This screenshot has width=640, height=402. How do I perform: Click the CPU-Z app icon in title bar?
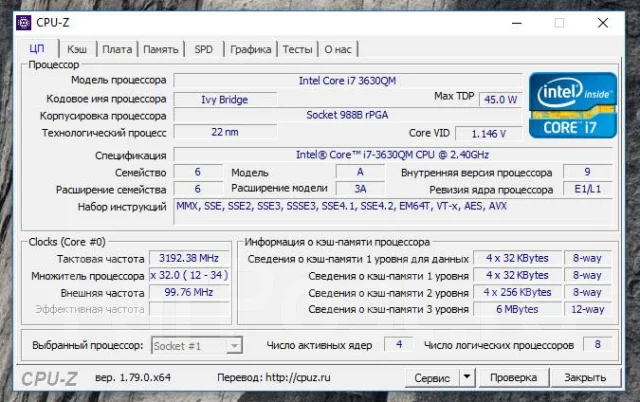(24, 23)
